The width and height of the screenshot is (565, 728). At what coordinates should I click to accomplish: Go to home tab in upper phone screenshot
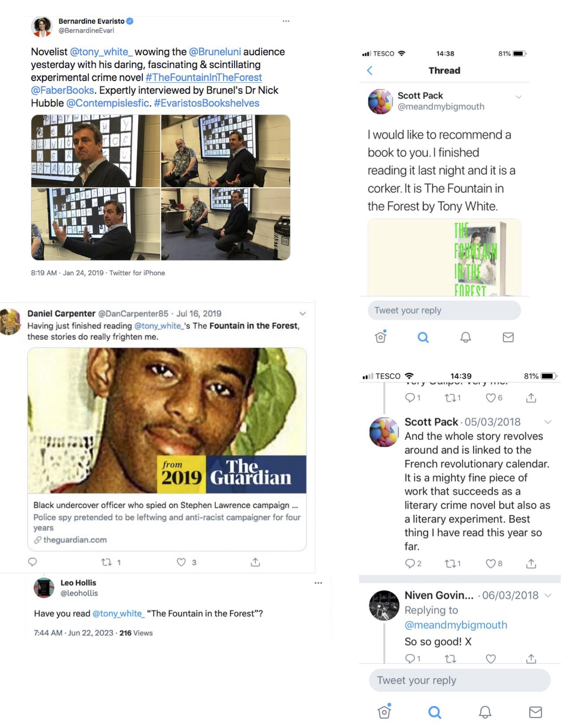click(x=380, y=337)
